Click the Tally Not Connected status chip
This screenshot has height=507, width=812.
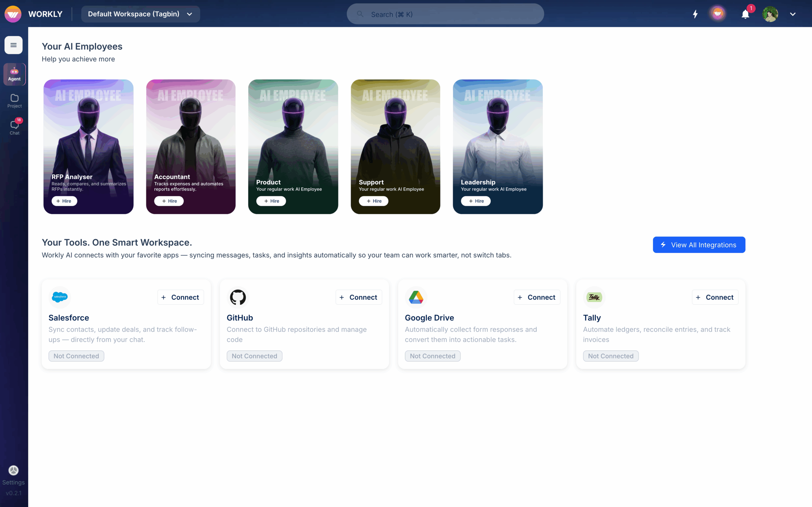(x=611, y=356)
